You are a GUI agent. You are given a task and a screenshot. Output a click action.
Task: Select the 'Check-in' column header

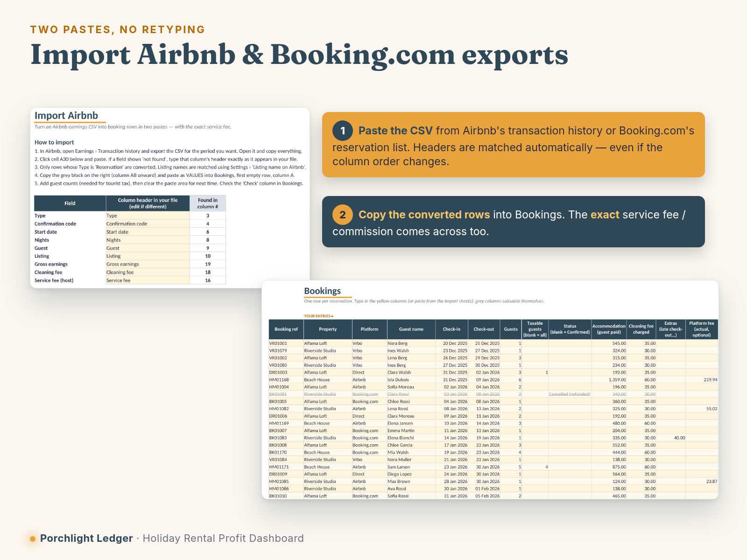click(x=451, y=329)
